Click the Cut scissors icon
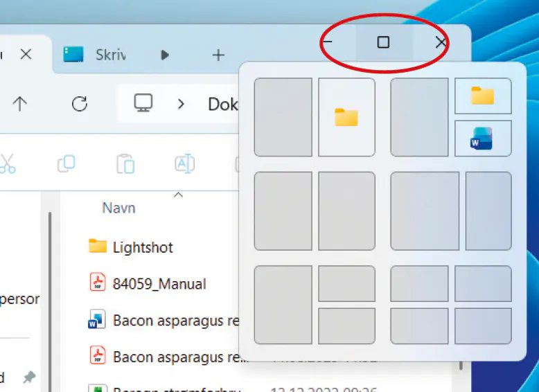The image size is (539, 392). pyautogui.click(x=7, y=163)
